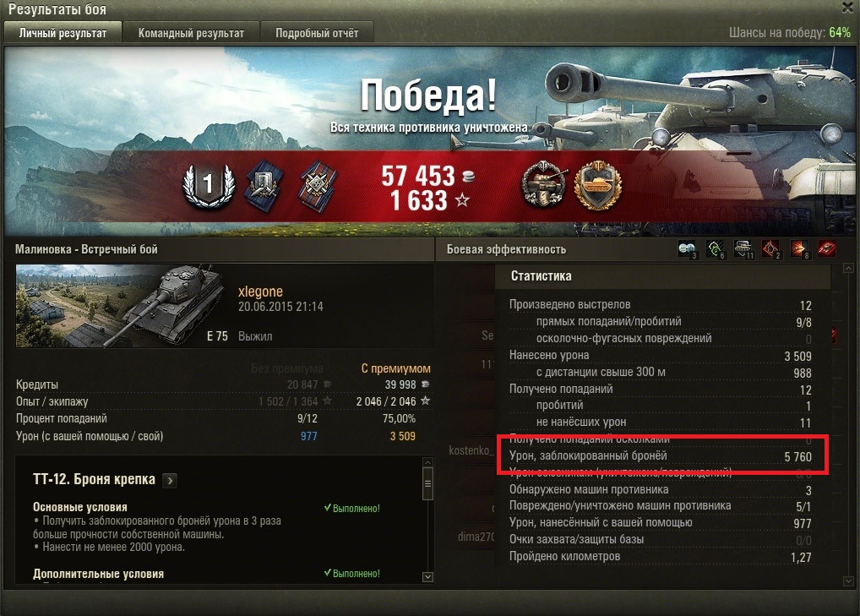860x616 pixels.
Task: Switch to Командный результат tab
Action: pyautogui.click(x=191, y=33)
